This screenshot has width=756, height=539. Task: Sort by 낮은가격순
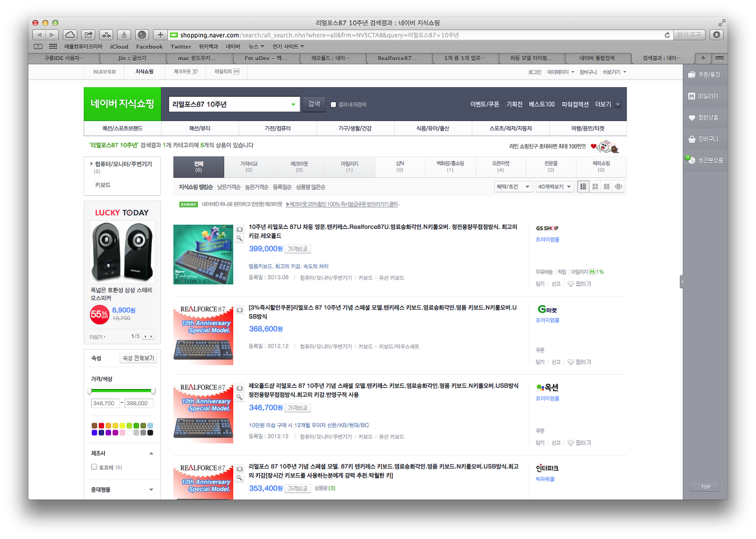point(229,187)
